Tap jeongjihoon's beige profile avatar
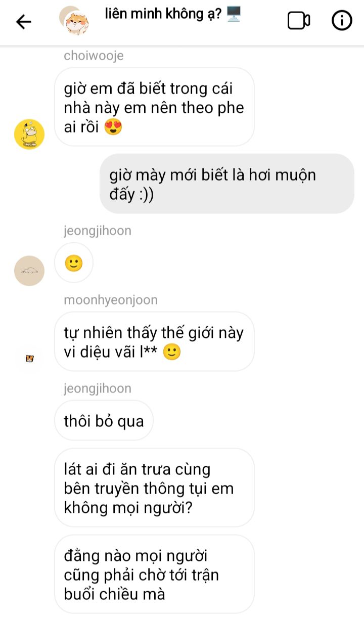This screenshot has width=364, height=617. tap(29, 271)
